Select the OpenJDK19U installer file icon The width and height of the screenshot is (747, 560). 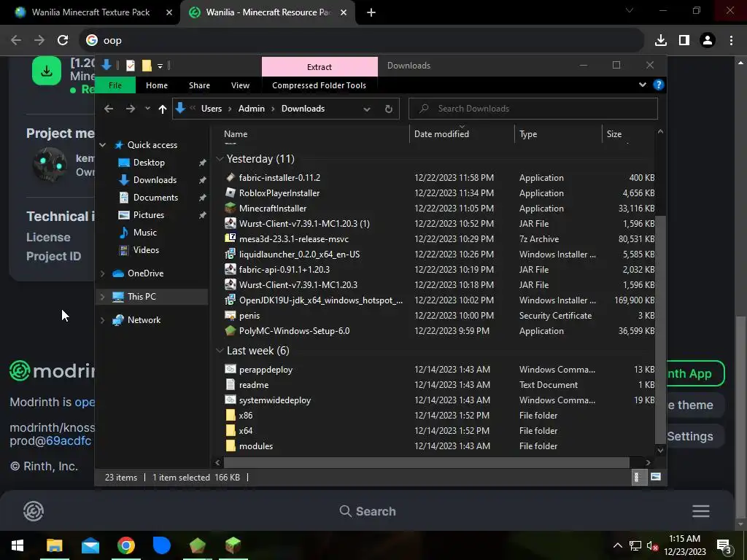coord(231,300)
